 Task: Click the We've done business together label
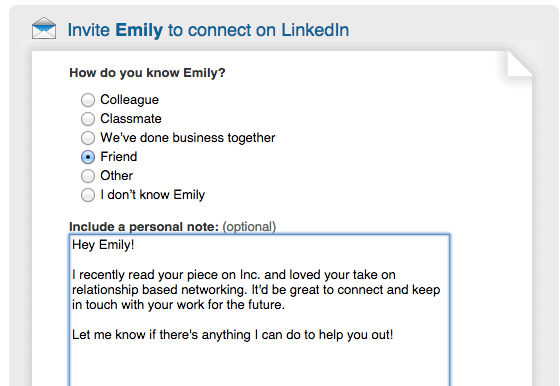(x=188, y=138)
